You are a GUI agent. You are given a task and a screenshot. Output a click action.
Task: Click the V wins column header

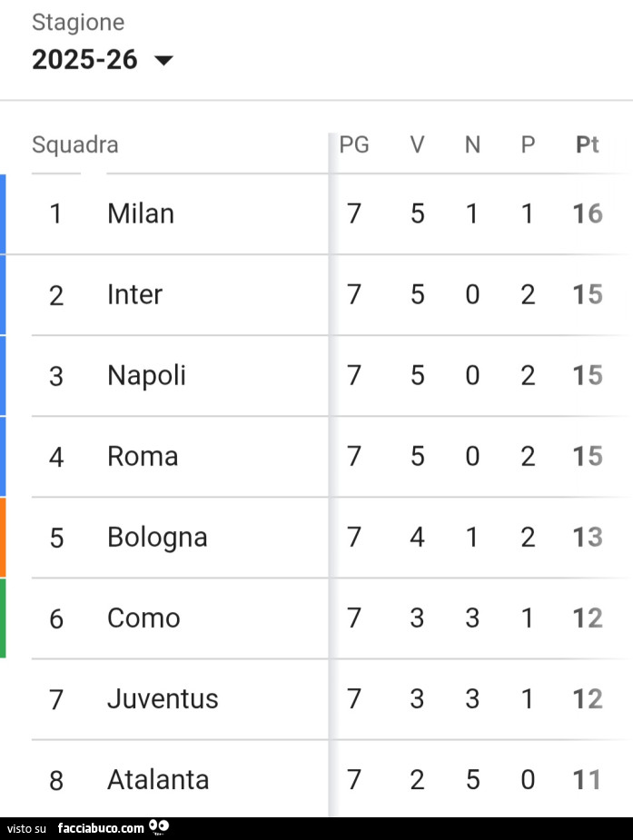(x=417, y=144)
